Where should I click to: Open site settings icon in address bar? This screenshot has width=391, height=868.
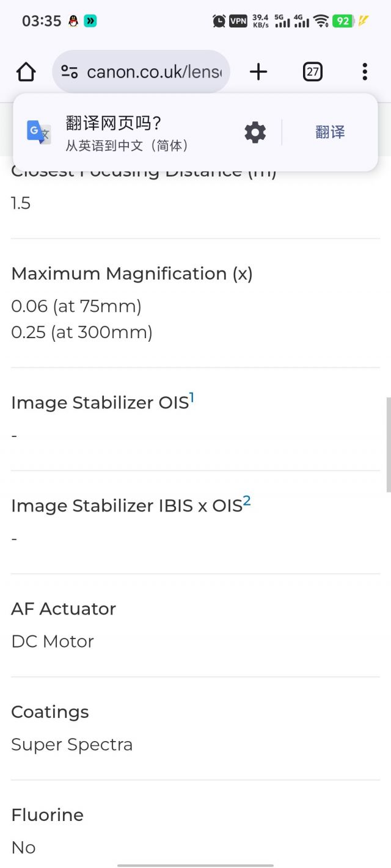(x=70, y=72)
